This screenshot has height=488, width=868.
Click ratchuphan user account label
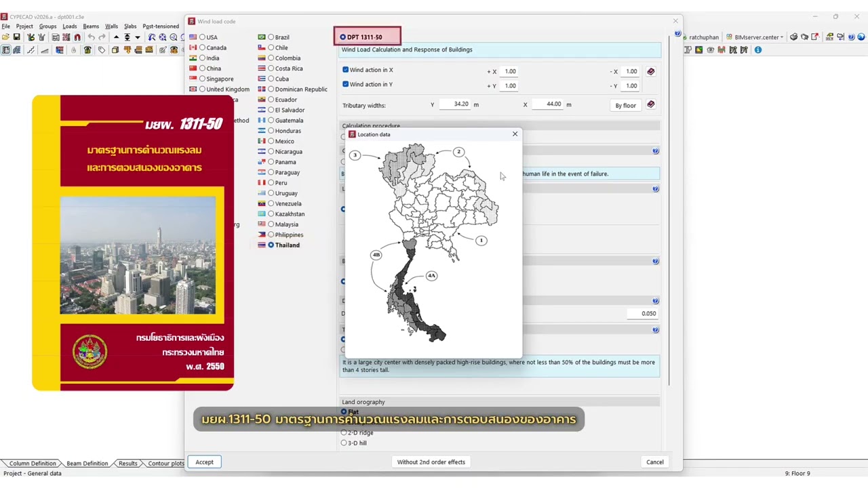click(x=703, y=37)
